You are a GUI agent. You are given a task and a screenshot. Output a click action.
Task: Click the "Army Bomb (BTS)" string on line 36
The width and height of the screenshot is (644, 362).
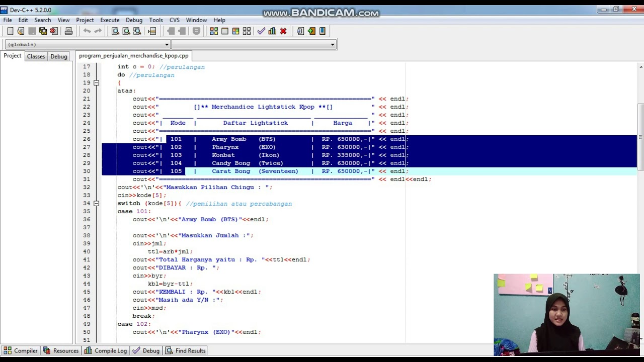210,219
